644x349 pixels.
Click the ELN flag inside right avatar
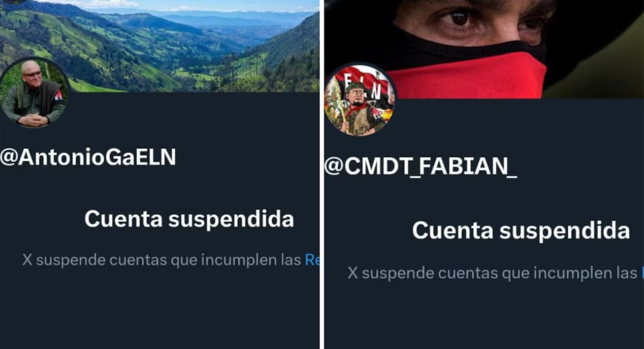point(363,79)
